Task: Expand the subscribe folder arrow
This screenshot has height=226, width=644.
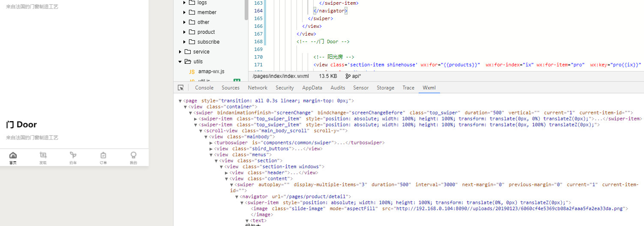Action: coord(185,42)
